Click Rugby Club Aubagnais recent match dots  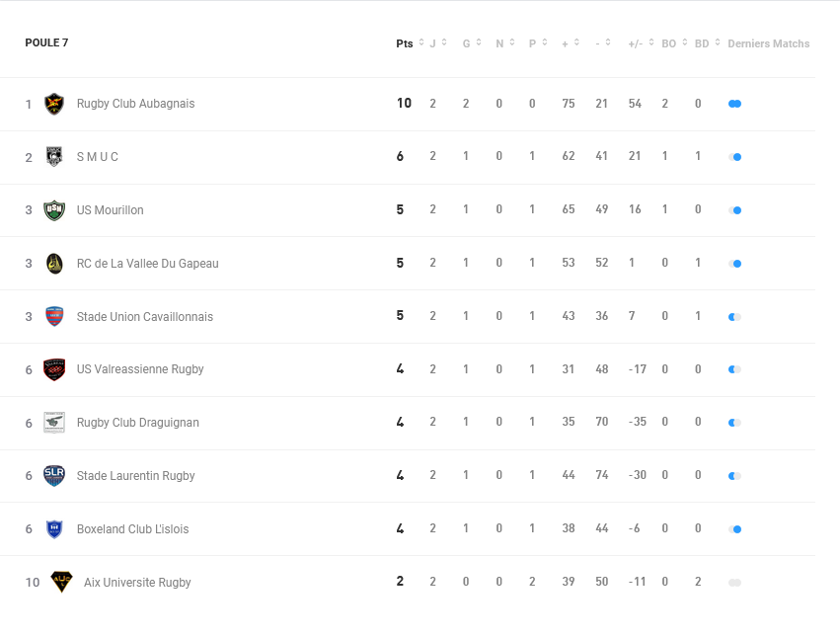click(x=734, y=104)
